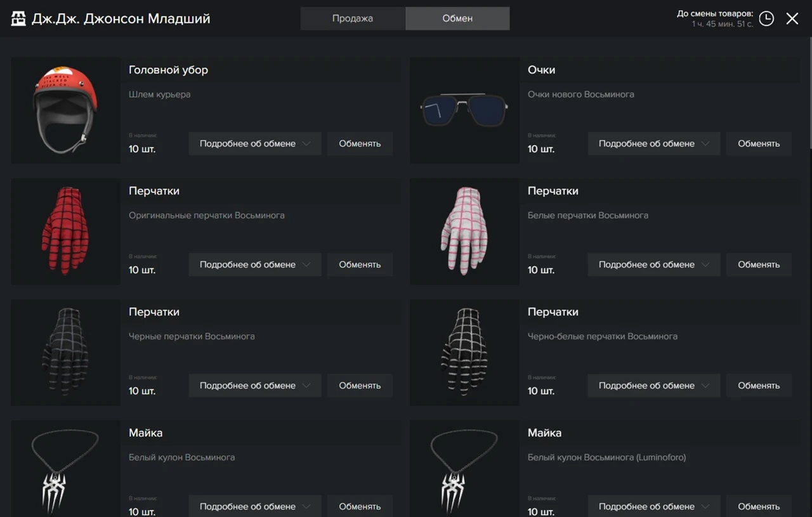Image resolution: width=812 pixels, height=517 pixels.
Task: Click the red courier helmet image
Action: (65, 110)
